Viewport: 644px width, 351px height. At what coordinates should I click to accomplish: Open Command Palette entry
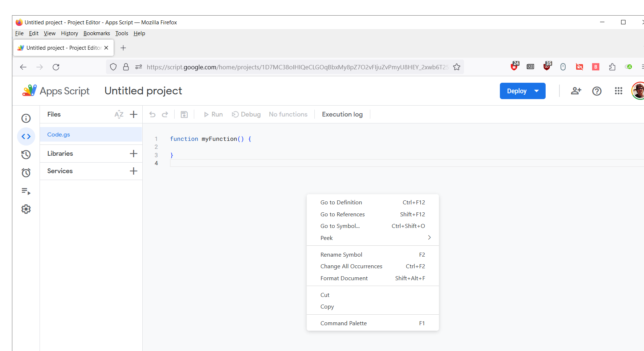tap(373, 323)
